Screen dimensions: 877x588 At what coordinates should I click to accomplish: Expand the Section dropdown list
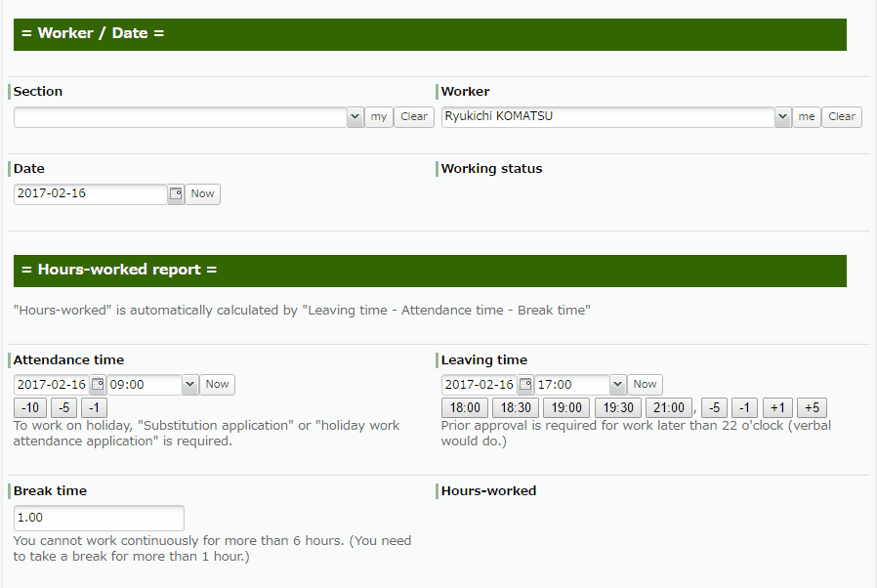coord(355,116)
